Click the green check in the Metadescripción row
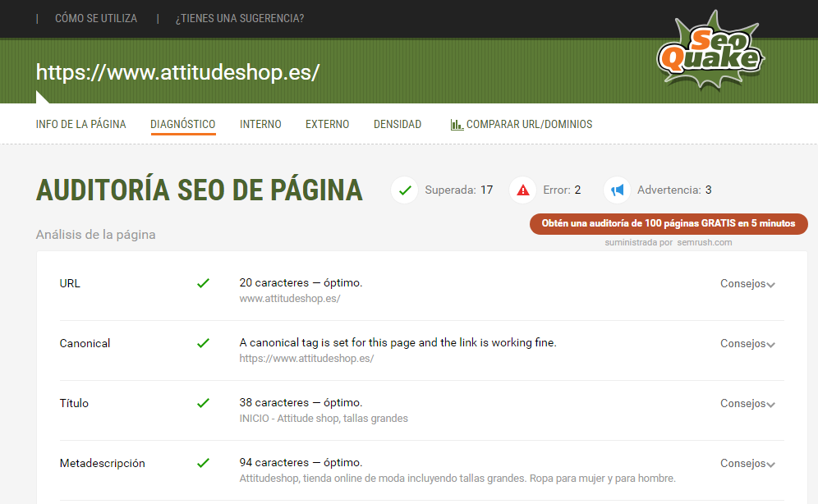The height and width of the screenshot is (504, 818). click(x=203, y=463)
